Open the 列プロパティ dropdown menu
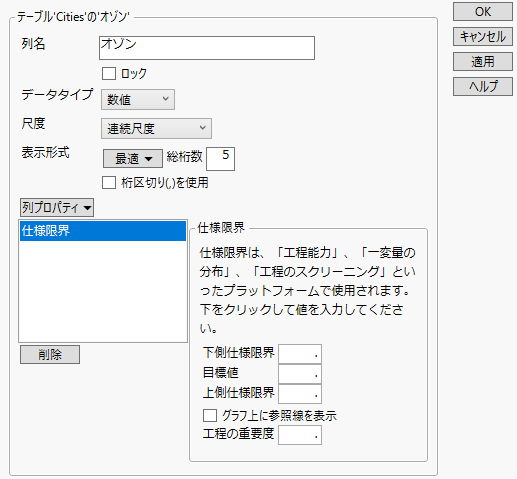The height and width of the screenshot is (479, 517). coord(57,208)
